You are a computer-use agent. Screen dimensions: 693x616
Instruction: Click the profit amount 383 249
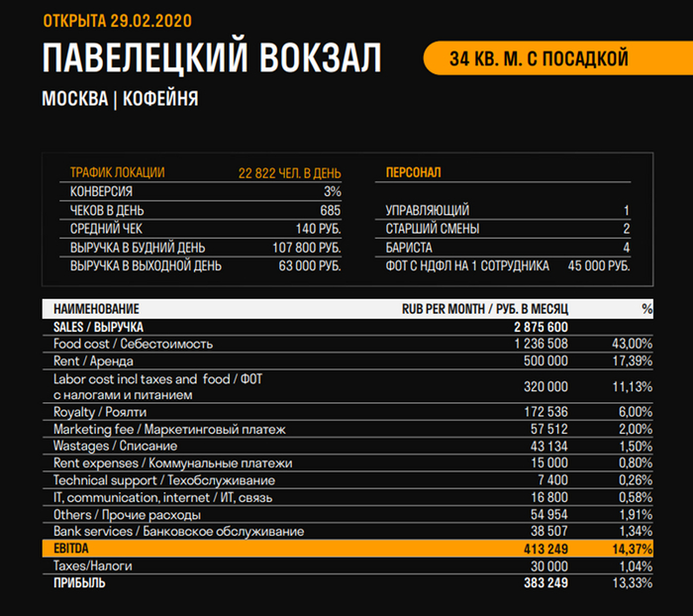click(545, 583)
